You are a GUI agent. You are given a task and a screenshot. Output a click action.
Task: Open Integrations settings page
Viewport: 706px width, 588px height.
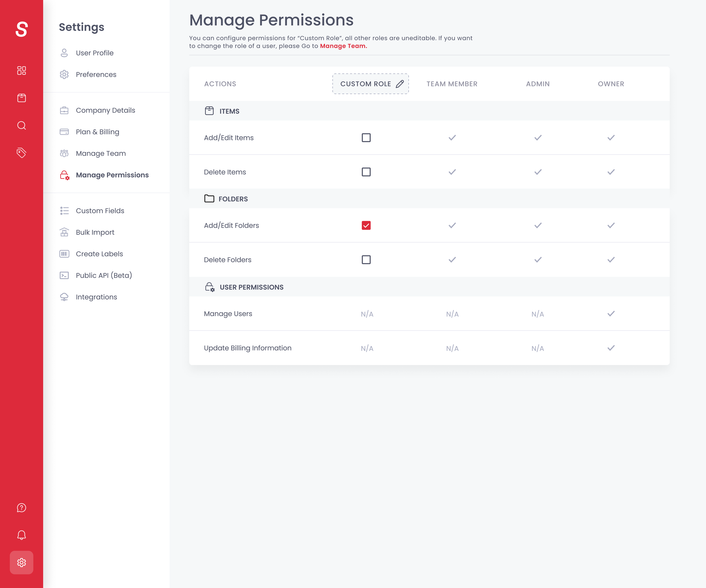pyautogui.click(x=96, y=297)
